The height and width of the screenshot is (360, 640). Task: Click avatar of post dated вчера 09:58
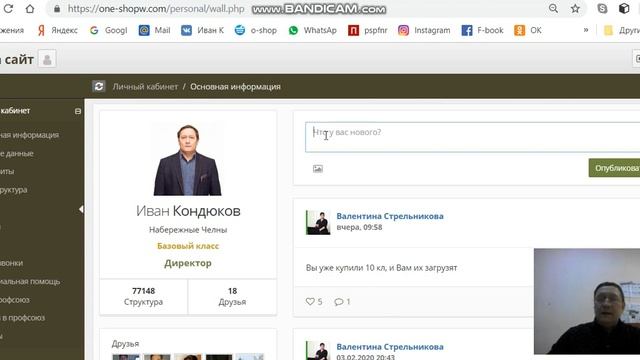(318, 222)
